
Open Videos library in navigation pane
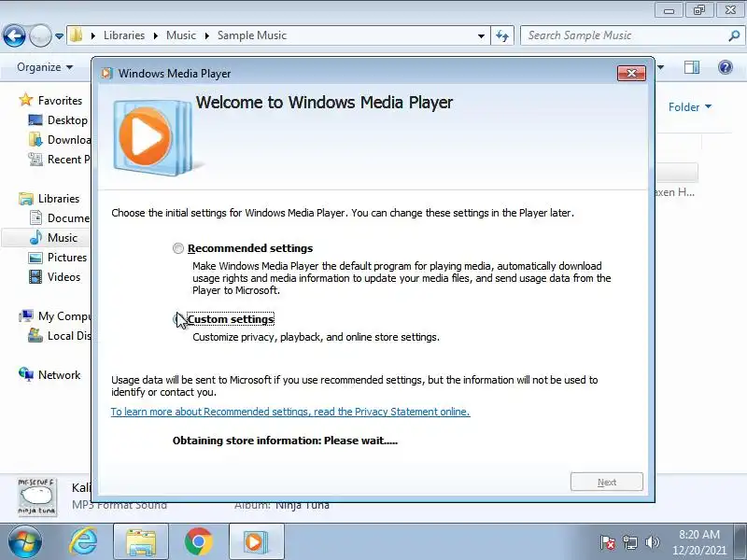coord(54,276)
